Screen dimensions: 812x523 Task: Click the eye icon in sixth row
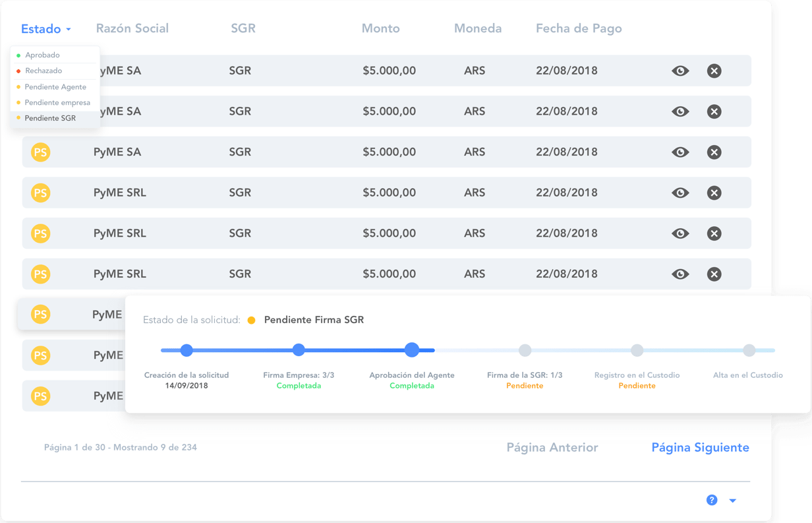tap(680, 274)
